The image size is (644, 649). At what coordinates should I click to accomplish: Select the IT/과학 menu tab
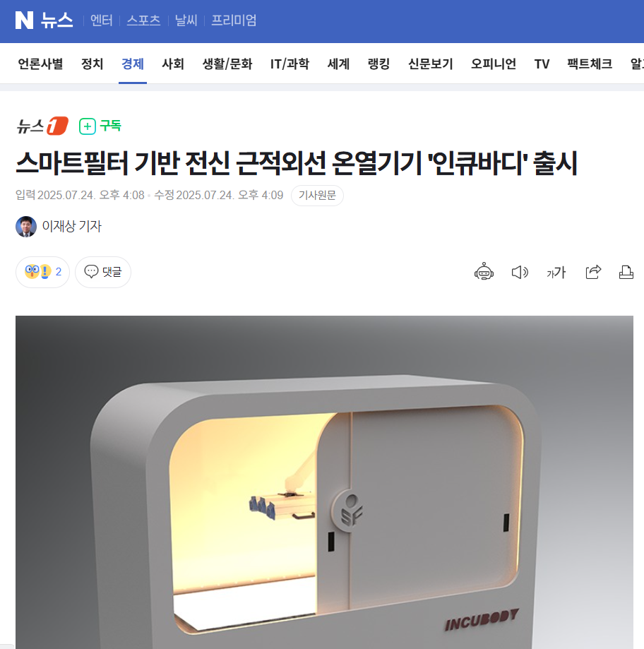tap(290, 64)
